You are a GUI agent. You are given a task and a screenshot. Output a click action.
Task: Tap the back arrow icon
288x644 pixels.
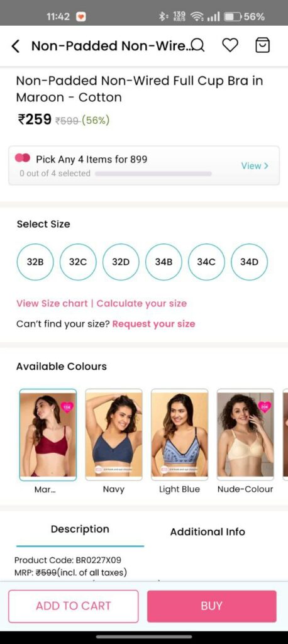pyautogui.click(x=15, y=46)
